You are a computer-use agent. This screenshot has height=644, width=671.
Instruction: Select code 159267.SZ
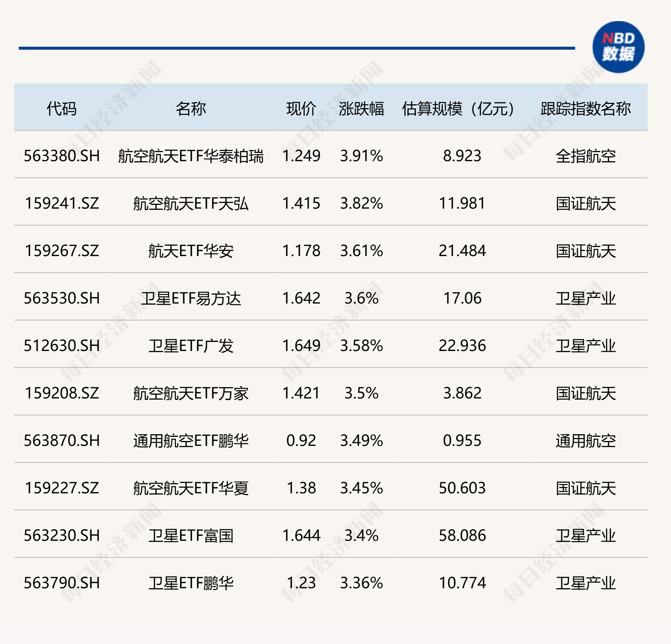pos(62,251)
